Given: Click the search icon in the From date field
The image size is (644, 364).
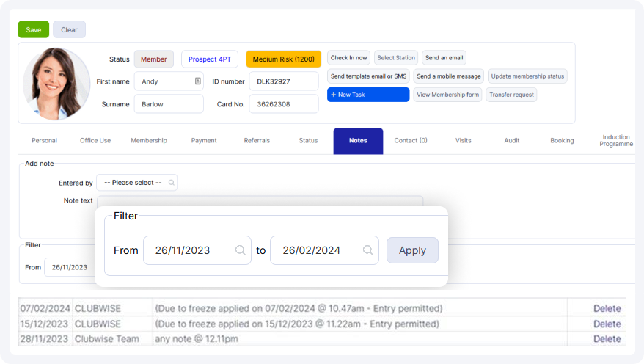Looking at the screenshot, I should pyautogui.click(x=240, y=250).
